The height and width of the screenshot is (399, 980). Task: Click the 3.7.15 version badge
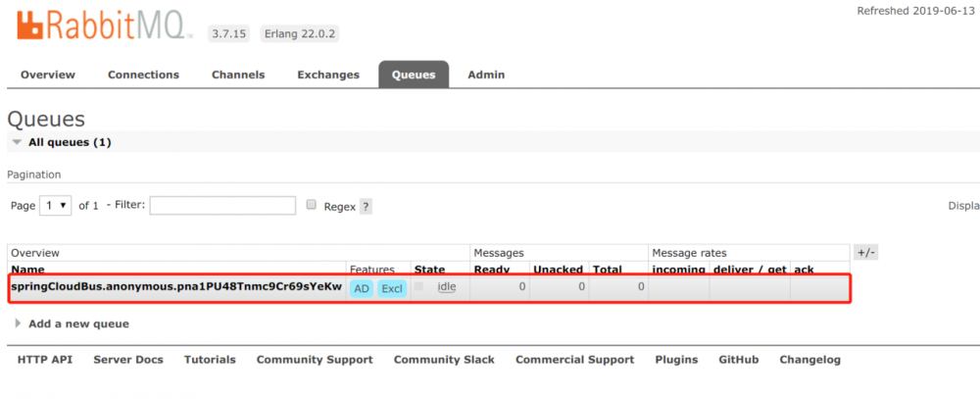coord(228,33)
